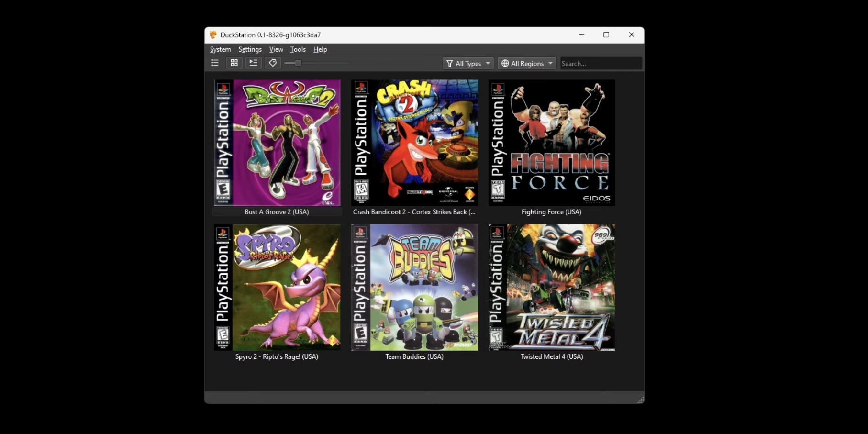
Task: Select Bust A Groove 2 cover
Action: coord(277,143)
